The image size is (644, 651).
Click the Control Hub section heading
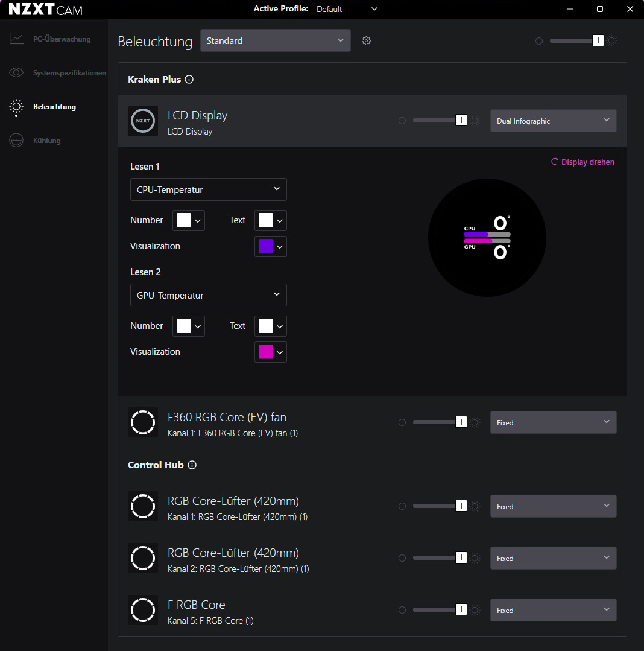tap(156, 465)
